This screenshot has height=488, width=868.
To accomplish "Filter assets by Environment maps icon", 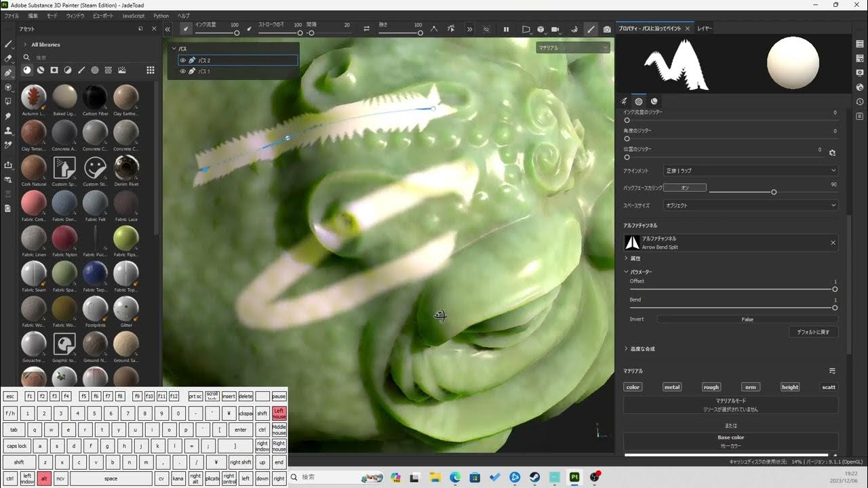I will (x=122, y=70).
